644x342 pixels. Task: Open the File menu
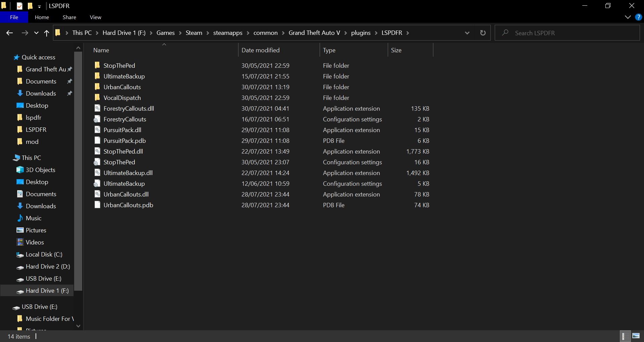click(14, 17)
